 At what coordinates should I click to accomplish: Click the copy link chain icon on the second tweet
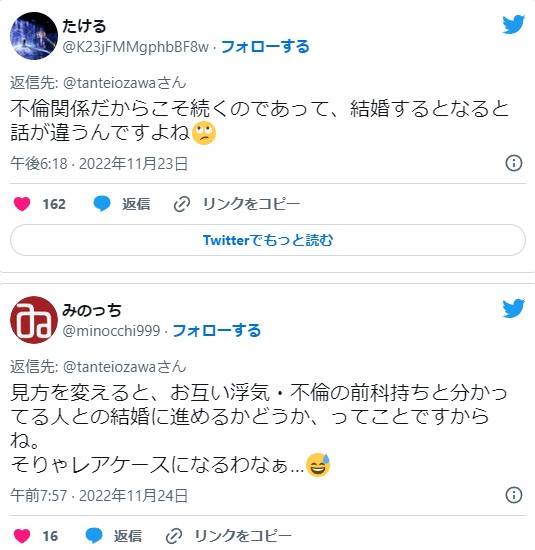174,536
